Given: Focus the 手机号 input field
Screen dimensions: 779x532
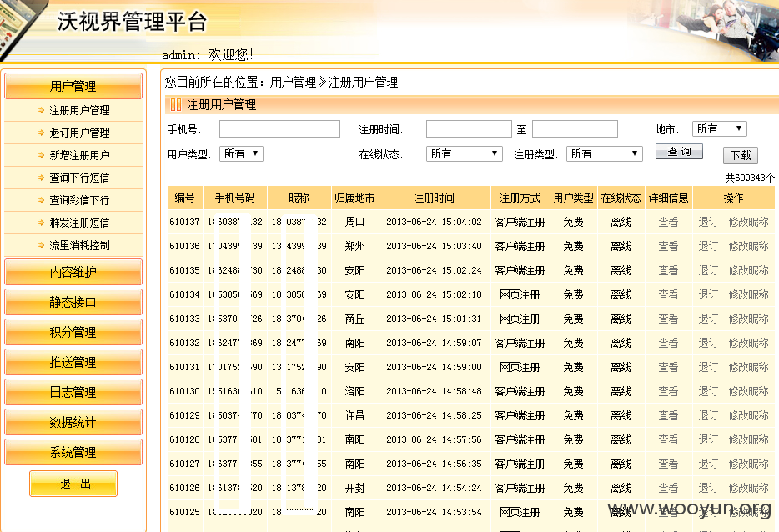Looking at the screenshot, I should (279, 129).
